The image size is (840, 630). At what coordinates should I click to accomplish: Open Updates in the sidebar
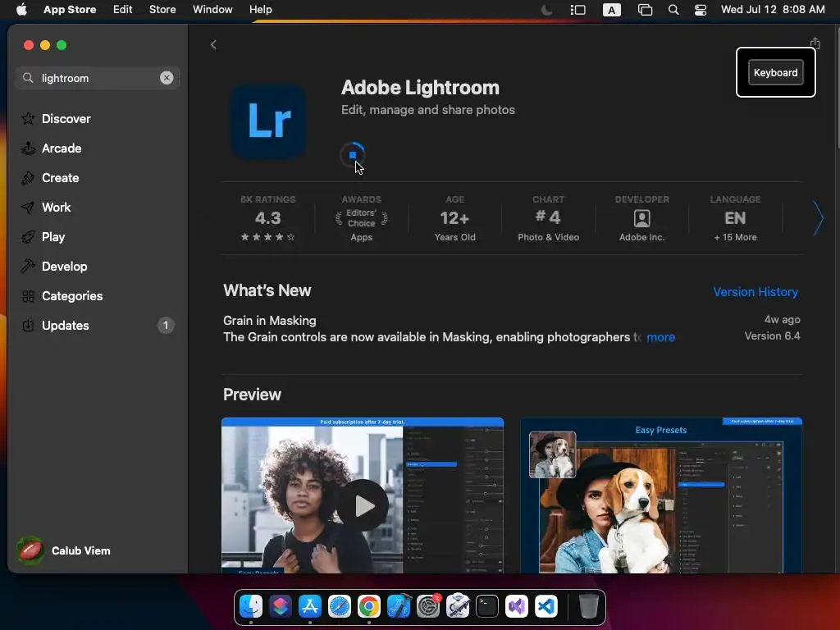[x=66, y=325]
